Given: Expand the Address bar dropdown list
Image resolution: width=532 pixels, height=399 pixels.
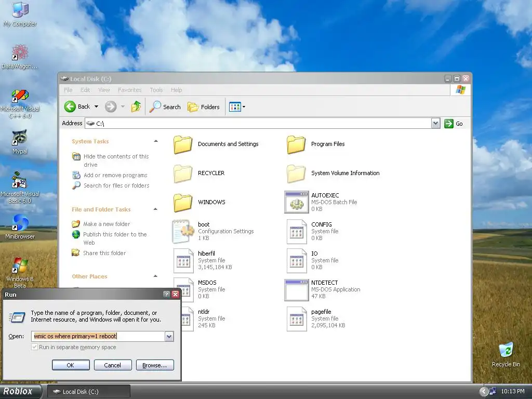Looking at the screenshot, I should (x=436, y=124).
